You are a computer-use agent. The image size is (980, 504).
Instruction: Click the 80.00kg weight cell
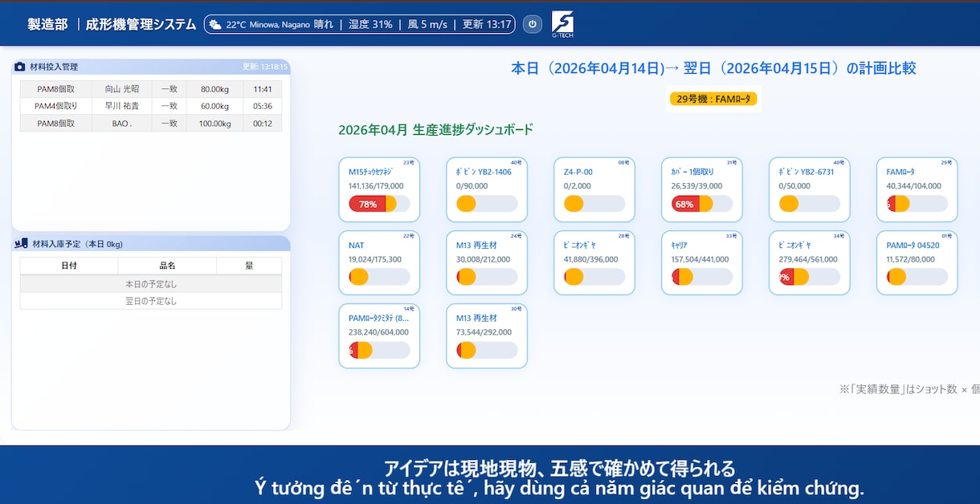pyautogui.click(x=215, y=89)
